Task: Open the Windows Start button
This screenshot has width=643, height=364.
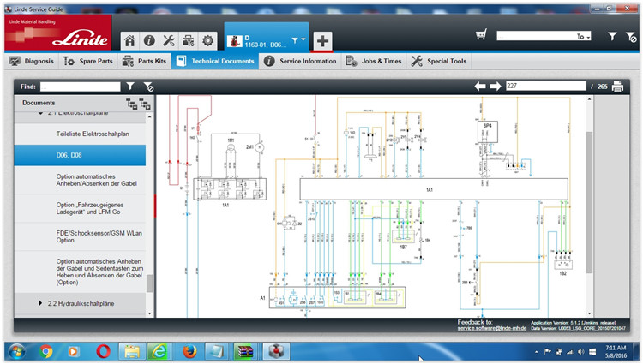Action: [16, 351]
